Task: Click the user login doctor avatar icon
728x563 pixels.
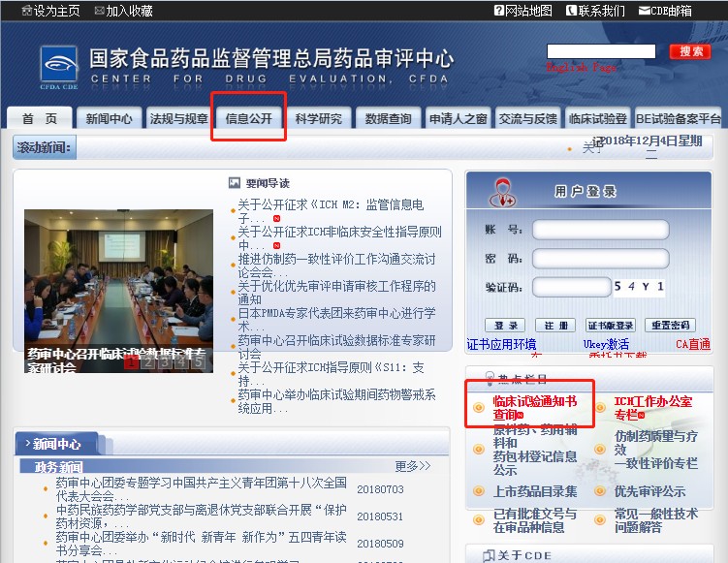Action: click(502, 195)
